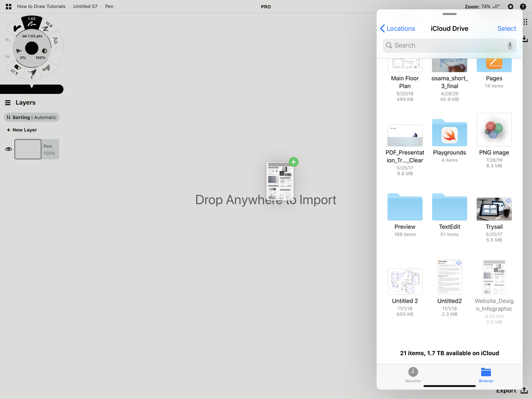Click the import download icon below the grid icon

[x=524, y=39]
